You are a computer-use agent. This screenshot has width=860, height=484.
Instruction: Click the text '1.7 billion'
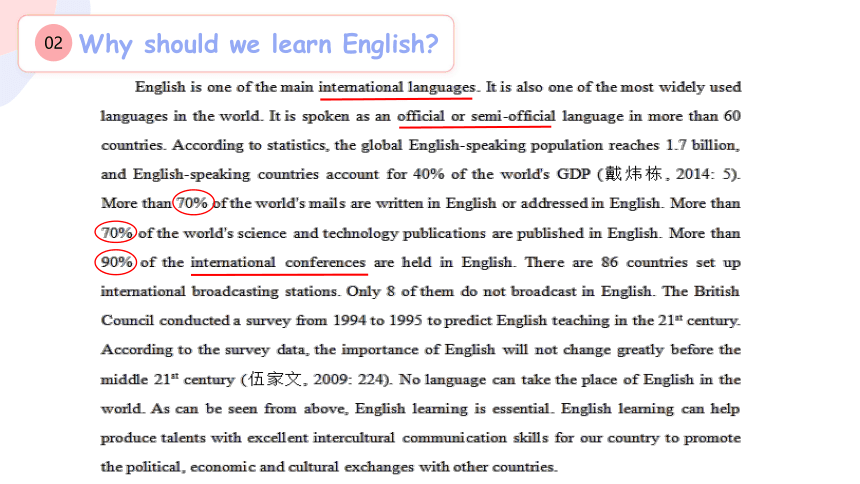702,145
